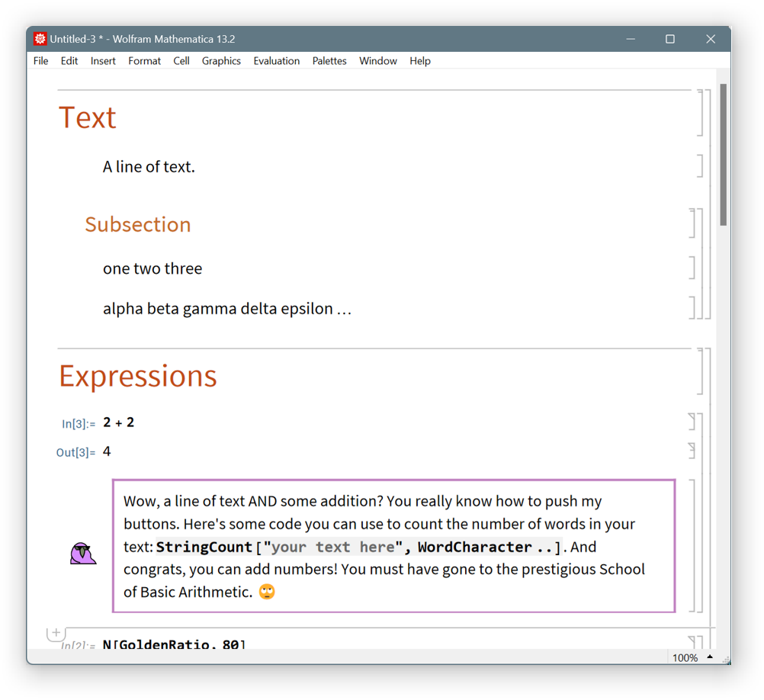Select the In[3] input cell bracket

pyautogui.click(x=692, y=422)
